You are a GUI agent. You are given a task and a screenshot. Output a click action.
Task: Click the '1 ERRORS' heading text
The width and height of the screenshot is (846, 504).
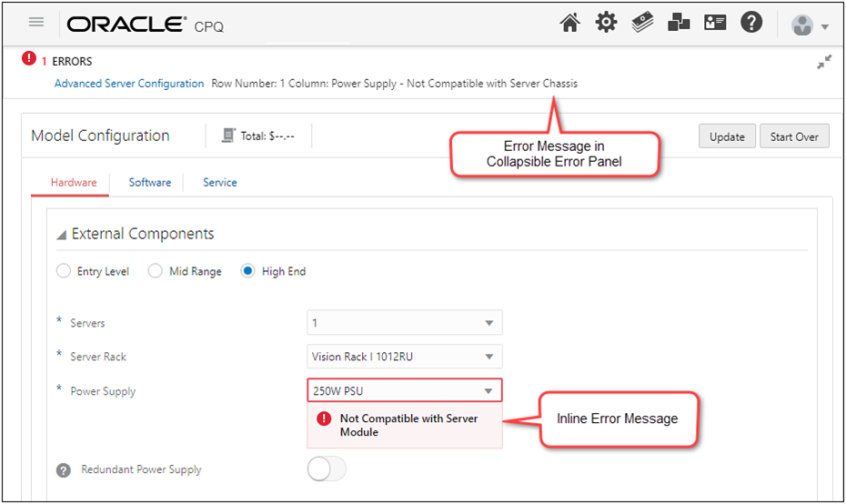click(67, 62)
